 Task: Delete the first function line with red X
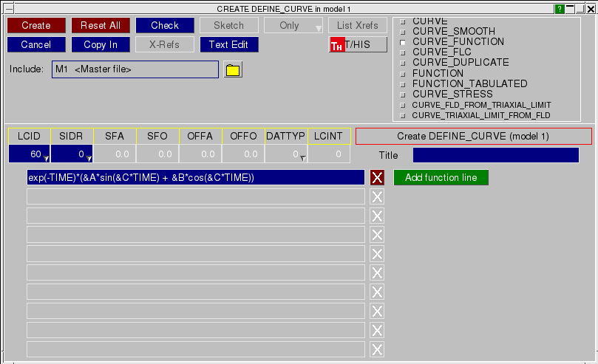[x=377, y=177]
